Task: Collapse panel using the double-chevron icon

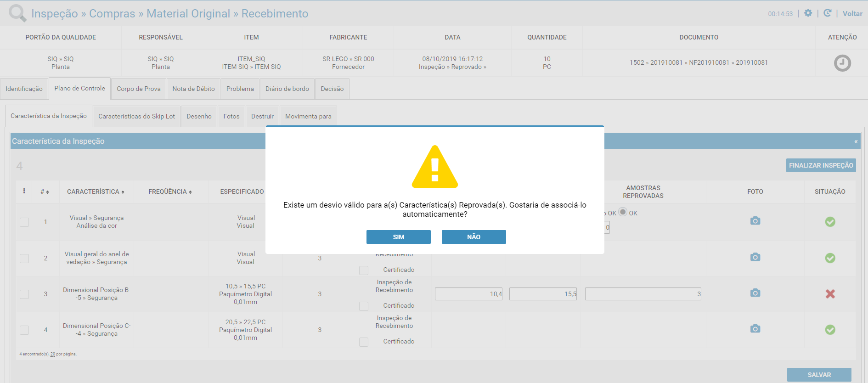Action: pyautogui.click(x=856, y=141)
